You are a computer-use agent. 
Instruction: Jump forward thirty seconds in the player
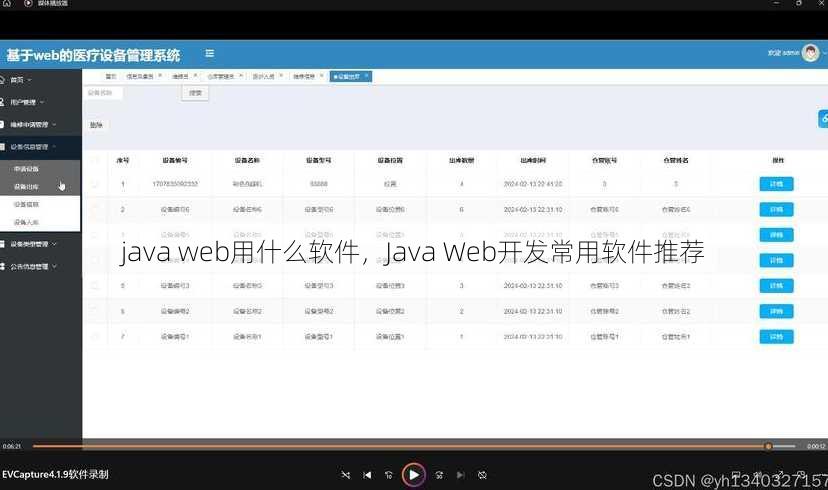point(439,475)
